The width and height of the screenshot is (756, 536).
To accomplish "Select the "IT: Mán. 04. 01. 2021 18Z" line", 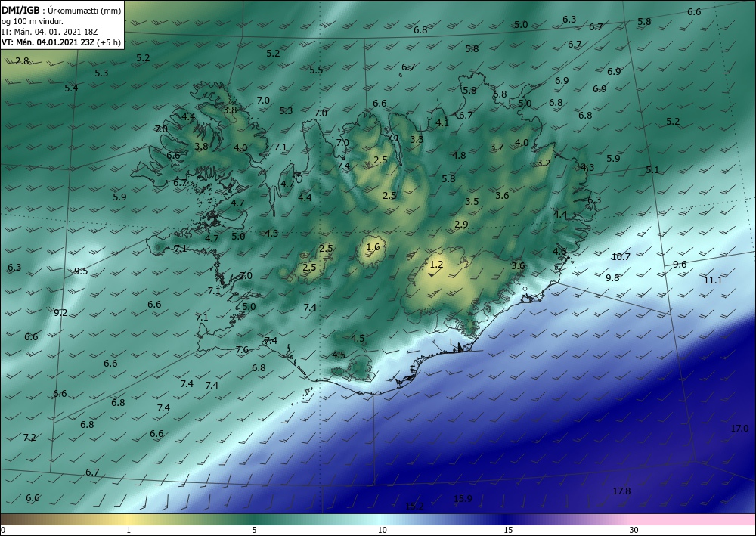I will point(50,32).
